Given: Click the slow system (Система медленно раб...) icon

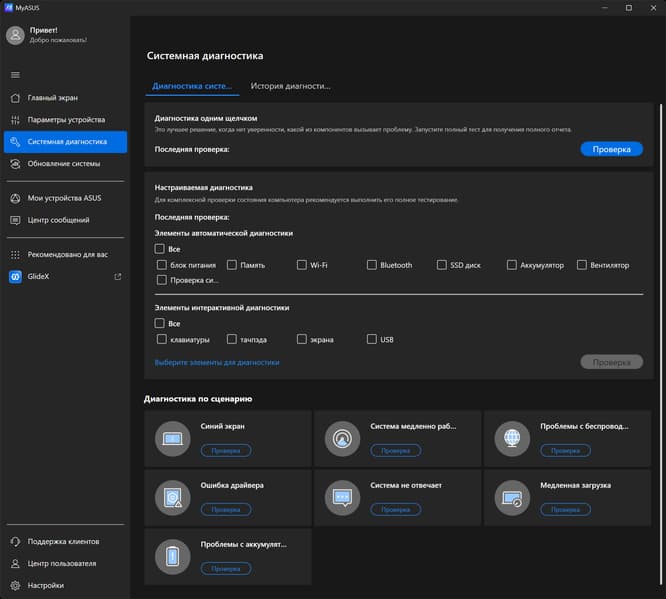Looking at the screenshot, I should coord(342,438).
